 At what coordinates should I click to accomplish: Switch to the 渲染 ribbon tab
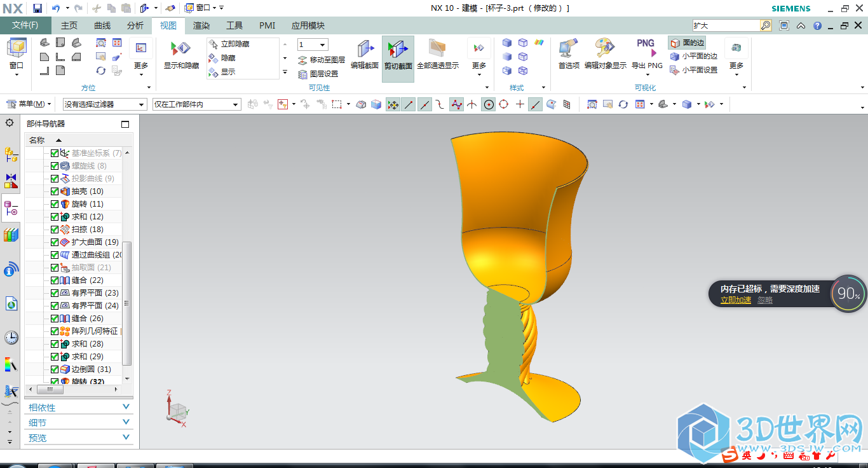(201, 25)
